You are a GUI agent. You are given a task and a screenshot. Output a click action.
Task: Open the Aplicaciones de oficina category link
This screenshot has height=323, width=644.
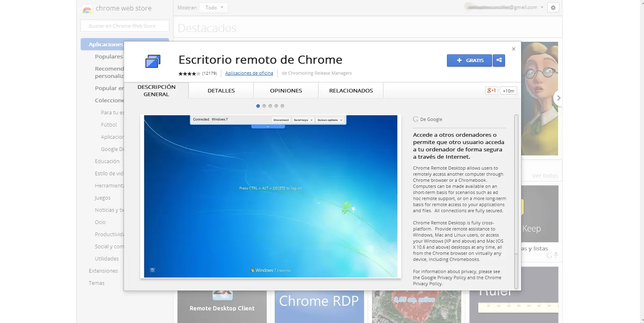tap(249, 73)
